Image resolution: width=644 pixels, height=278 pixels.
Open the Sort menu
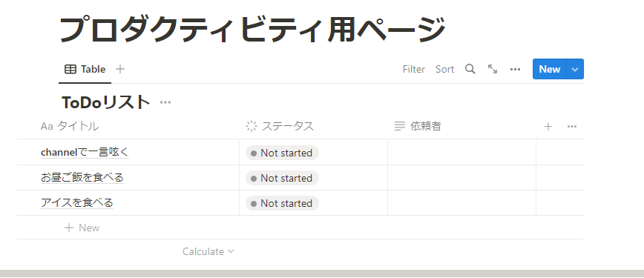tap(445, 70)
